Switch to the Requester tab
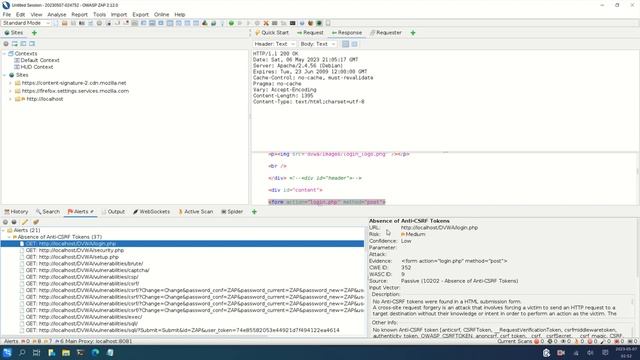This screenshot has height=360, width=640. click(386, 33)
